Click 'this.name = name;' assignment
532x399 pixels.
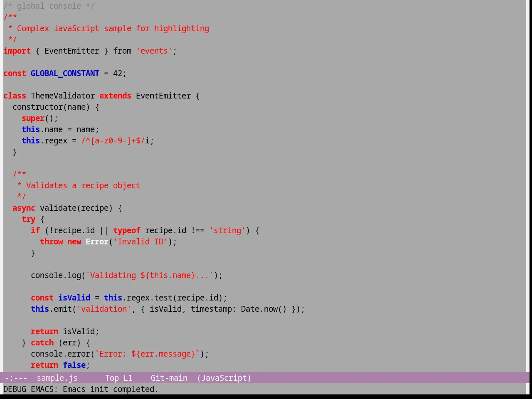coord(60,129)
